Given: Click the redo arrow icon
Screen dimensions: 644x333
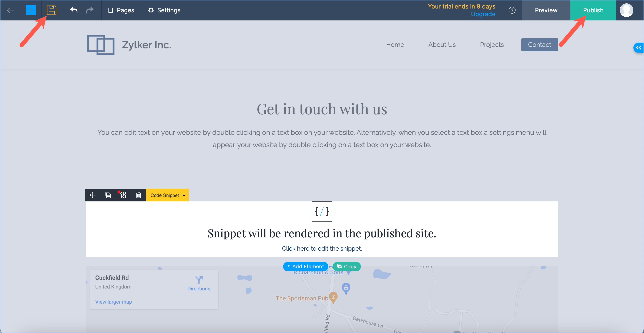Looking at the screenshot, I should [90, 10].
